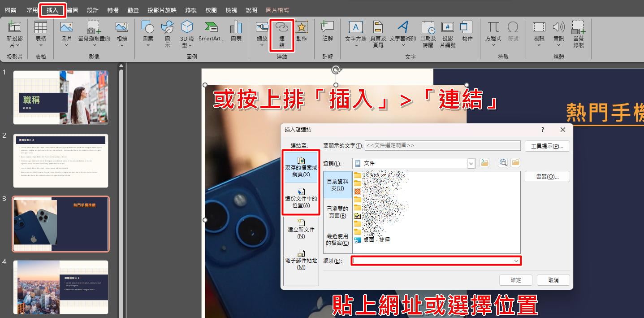Screen dimensions: 644x318
Task: Click the 確定 button in the dialog
Action: (516, 280)
